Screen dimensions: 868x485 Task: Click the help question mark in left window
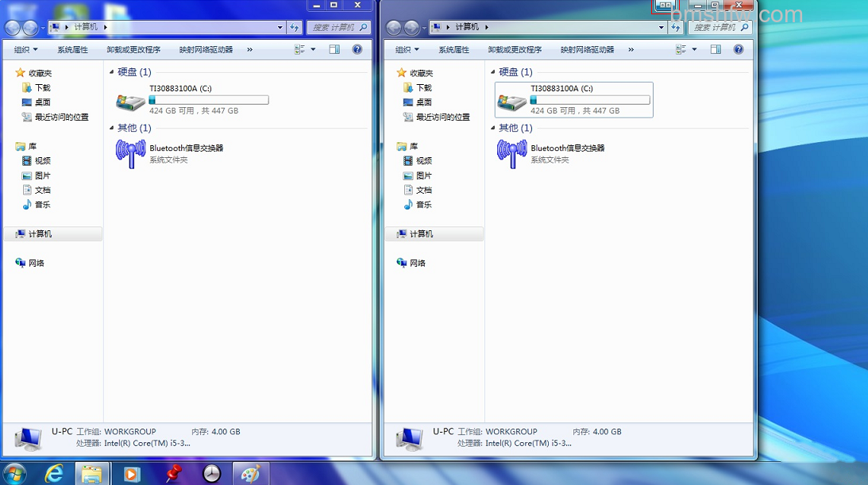(357, 49)
